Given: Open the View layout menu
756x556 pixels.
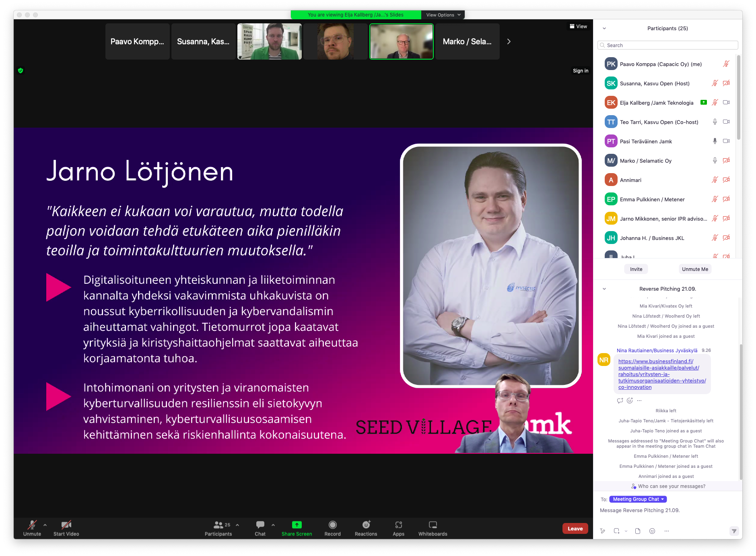Looking at the screenshot, I should tap(578, 27).
